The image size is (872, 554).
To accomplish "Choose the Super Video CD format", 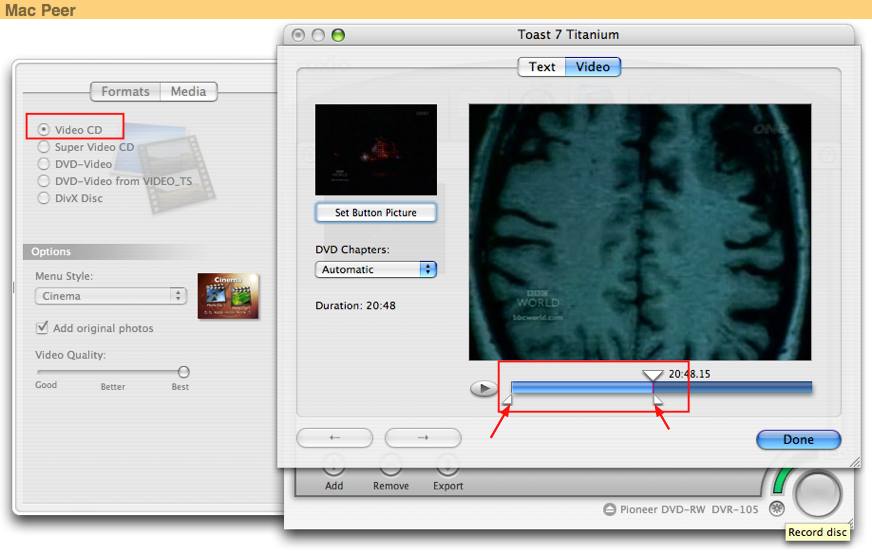I will click(x=44, y=147).
